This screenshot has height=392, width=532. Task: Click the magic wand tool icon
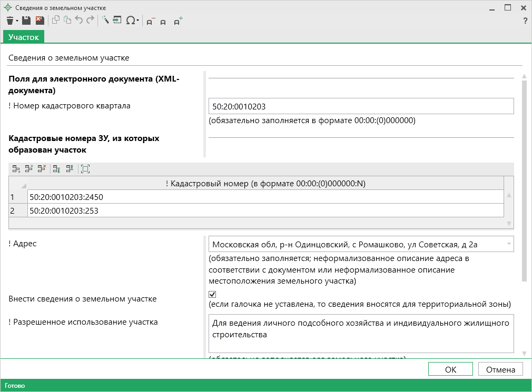pyautogui.click(x=105, y=21)
